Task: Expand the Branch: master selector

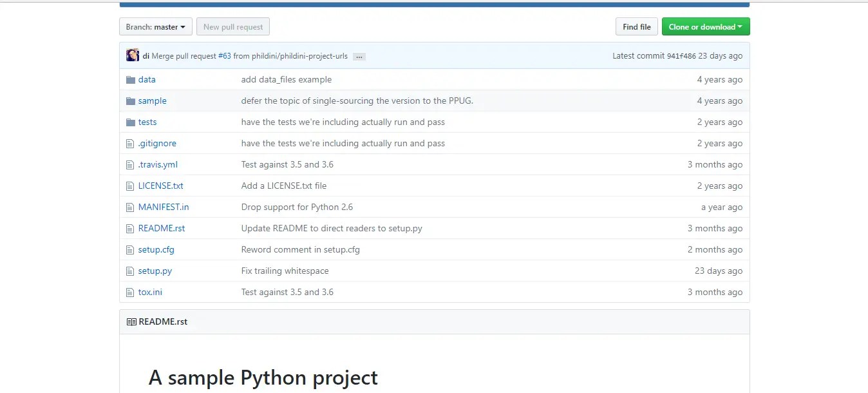Action: (x=155, y=26)
